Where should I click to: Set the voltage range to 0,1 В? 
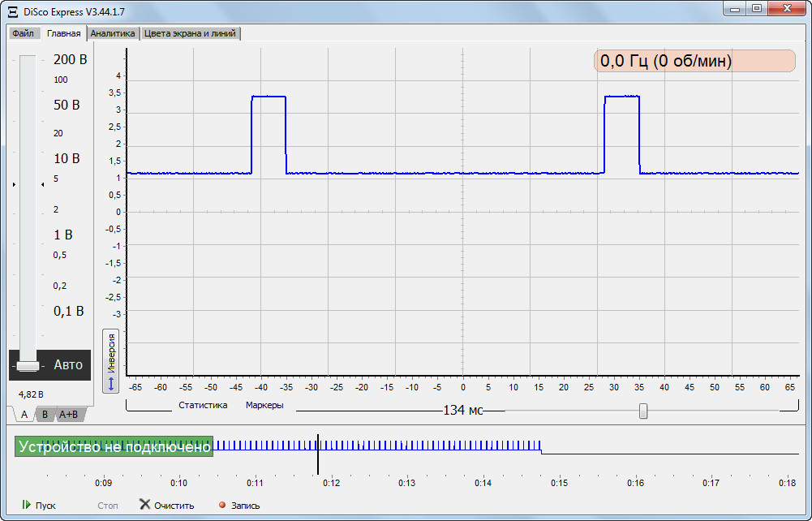coord(68,311)
